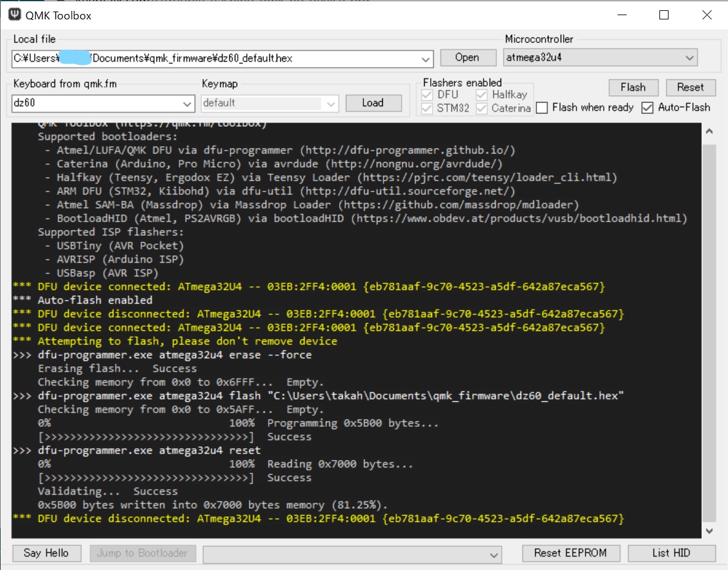Click the '0x5B00 bytes written' log line
728x570 pixels.
pyautogui.click(x=212, y=505)
